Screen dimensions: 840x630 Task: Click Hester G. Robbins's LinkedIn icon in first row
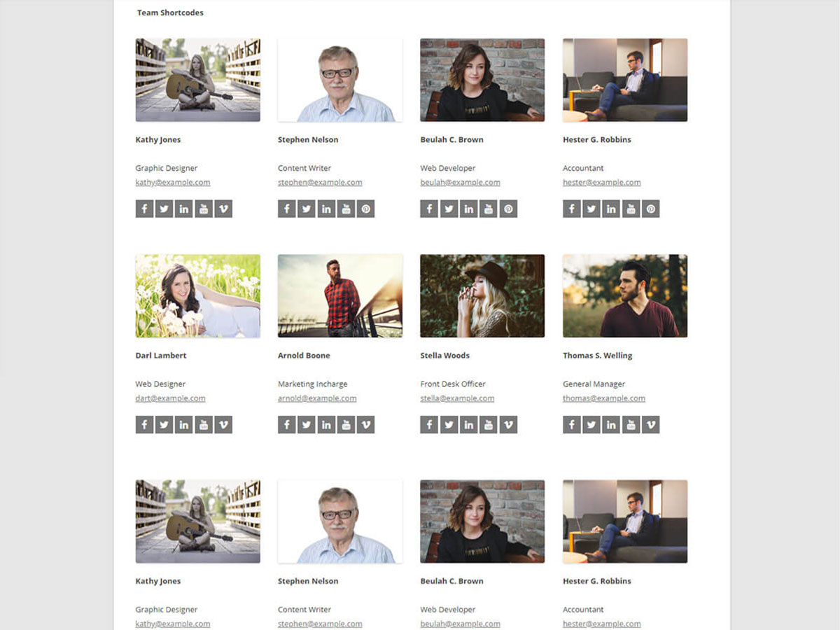click(x=611, y=209)
